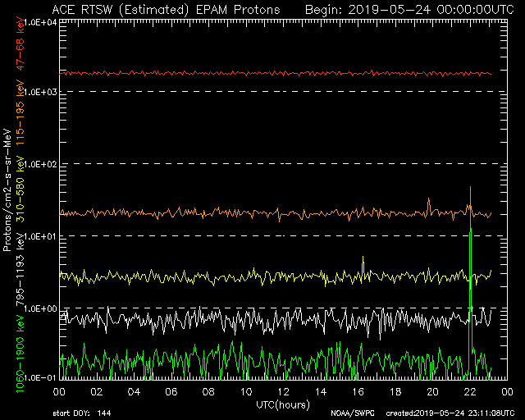525x420 pixels.
Task: Click the 12 hour x-axis tick label
Action: (x=282, y=393)
